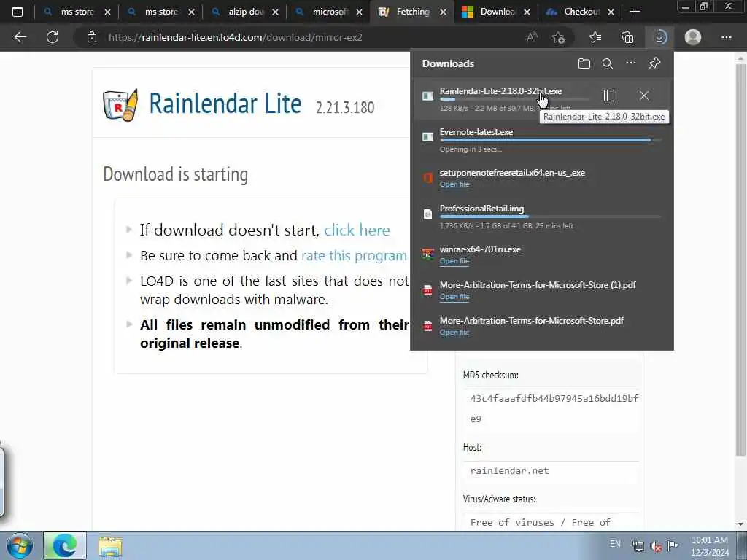The height and width of the screenshot is (560, 747).
Task: Click the Rainlendar-Lite download progress bar
Action: tap(514, 99)
